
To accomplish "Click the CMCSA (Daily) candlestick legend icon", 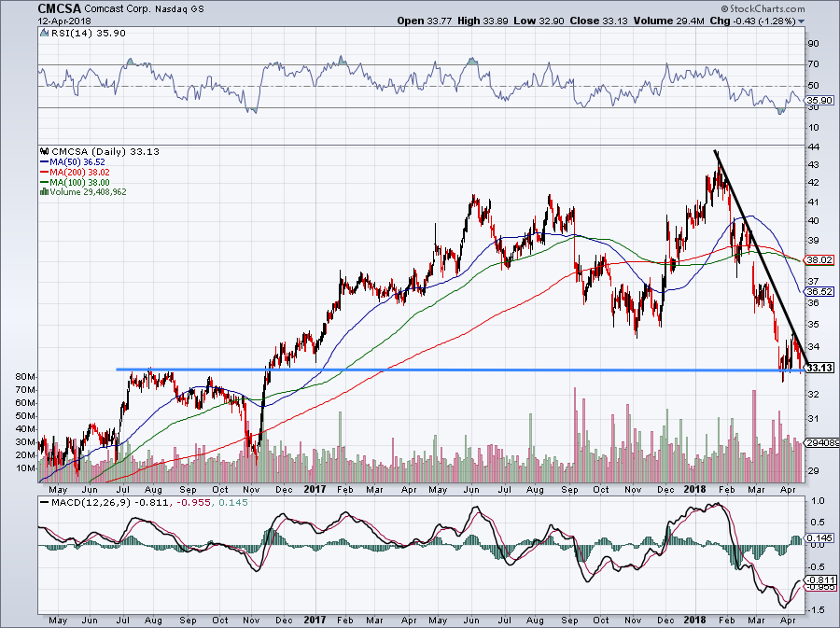I will [44, 152].
